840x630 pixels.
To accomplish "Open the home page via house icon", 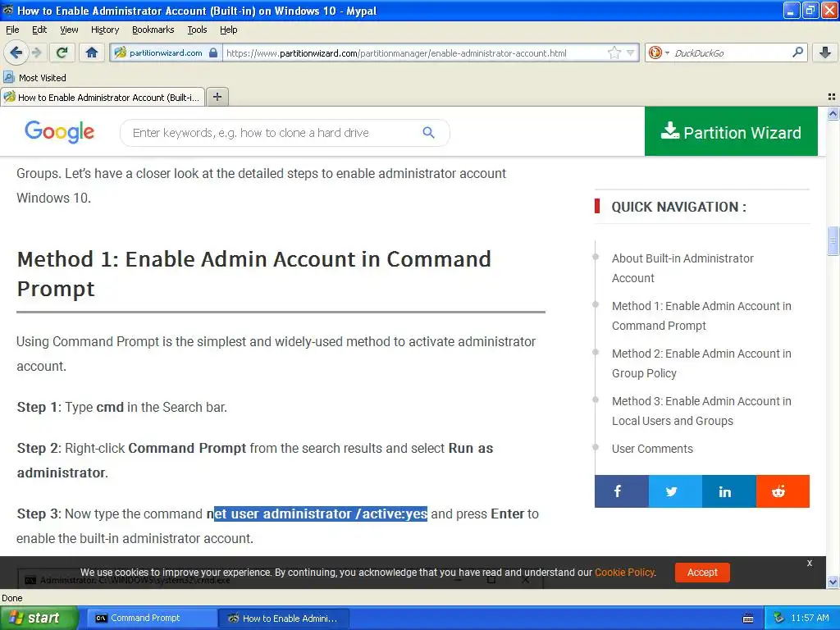I will 92,52.
